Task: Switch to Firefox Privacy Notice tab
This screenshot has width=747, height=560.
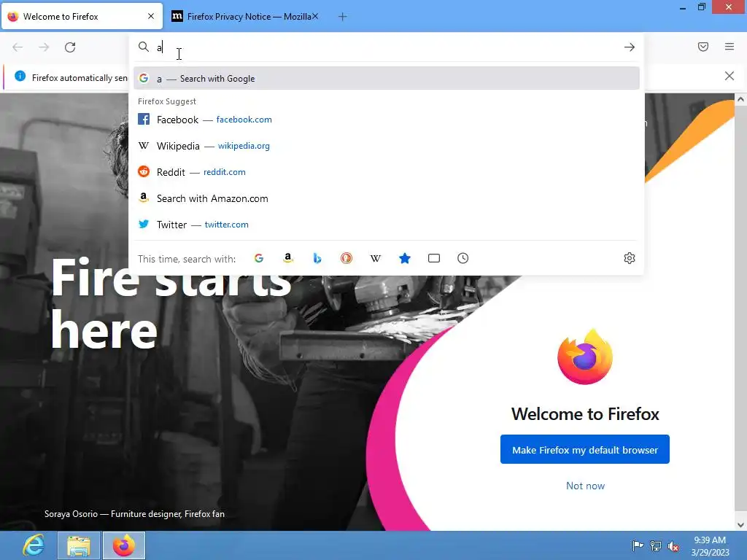Action: click(x=244, y=17)
